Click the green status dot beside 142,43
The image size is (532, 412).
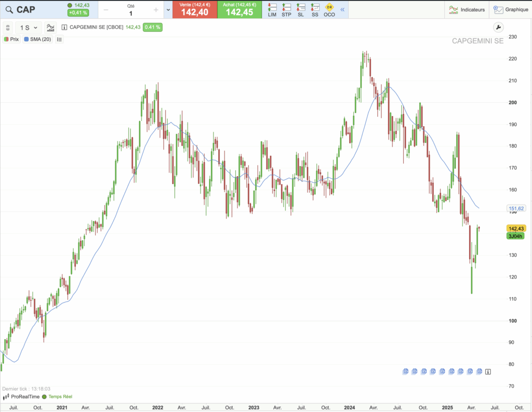70,5
